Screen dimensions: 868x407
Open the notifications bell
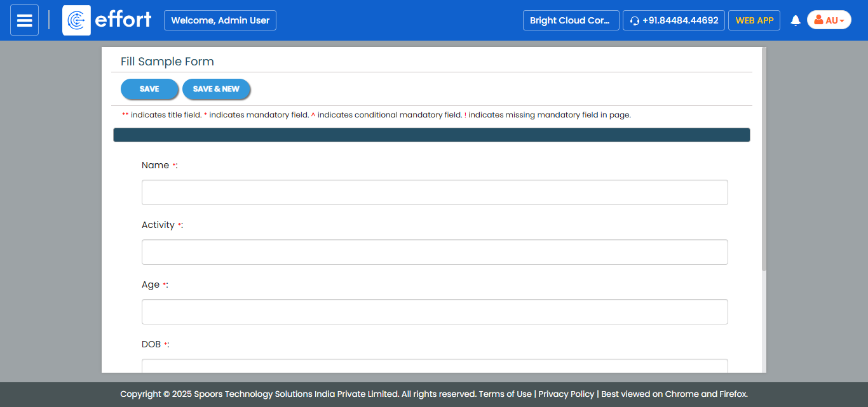(x=795, y=21)
